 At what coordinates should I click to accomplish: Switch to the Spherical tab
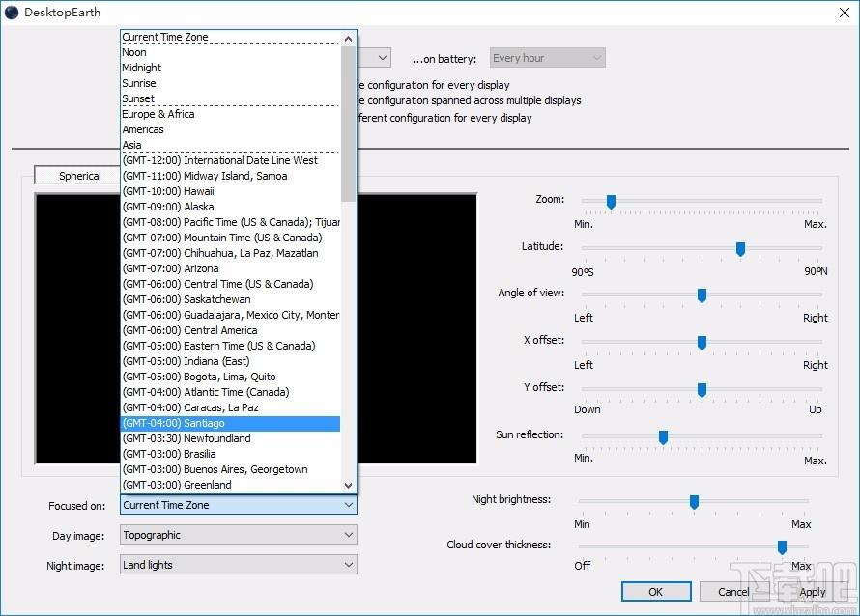[79, 176]
